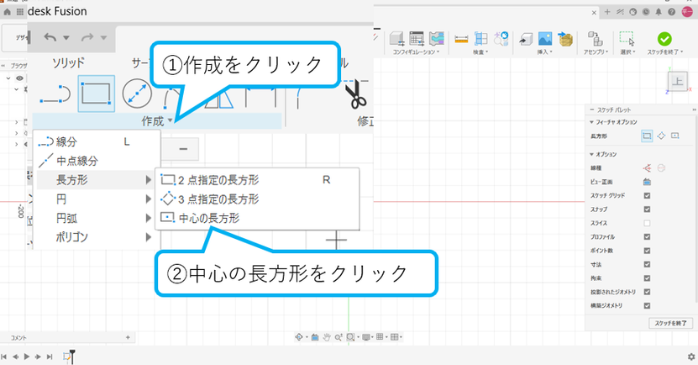Image resolution: width=698 pixels, height=365 pixels.
Task: Collapse the Options section triangle
Action: pos(592,154)
